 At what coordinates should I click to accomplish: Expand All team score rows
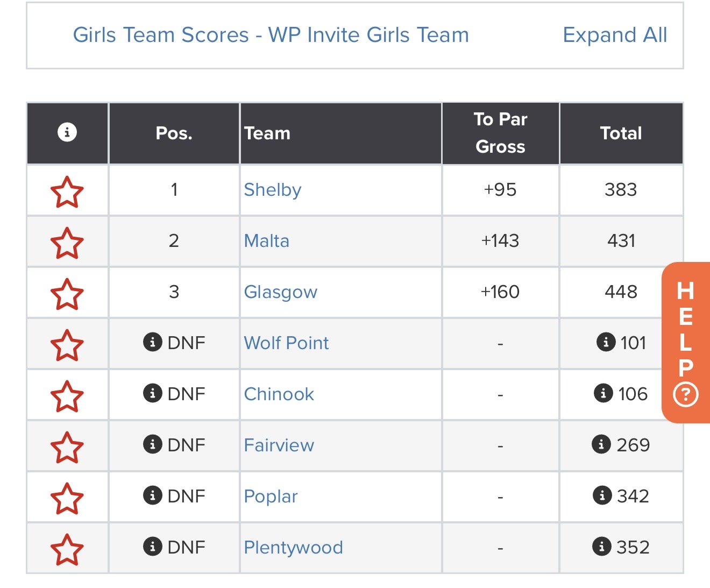[x=614, y=35]
